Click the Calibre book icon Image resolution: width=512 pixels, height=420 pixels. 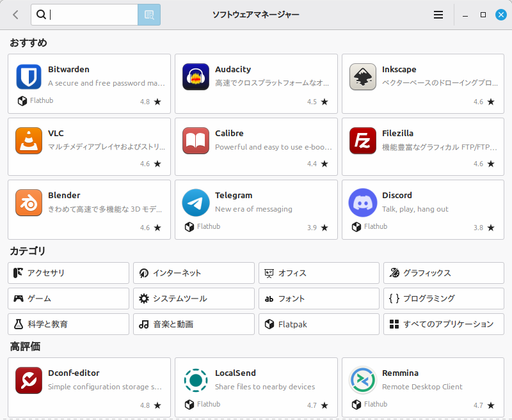click(196, 141)
